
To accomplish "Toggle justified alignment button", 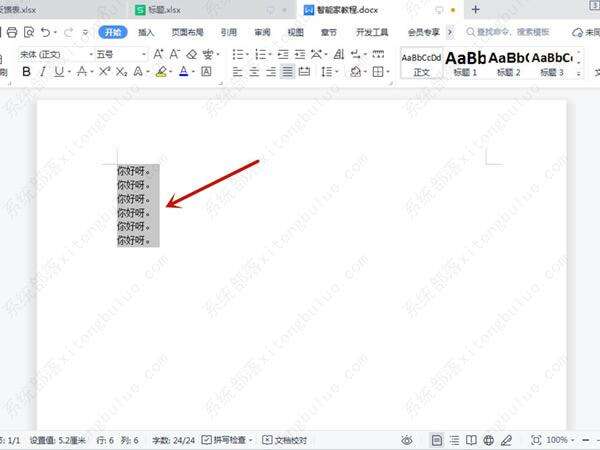I will click(x=287, y=72).
